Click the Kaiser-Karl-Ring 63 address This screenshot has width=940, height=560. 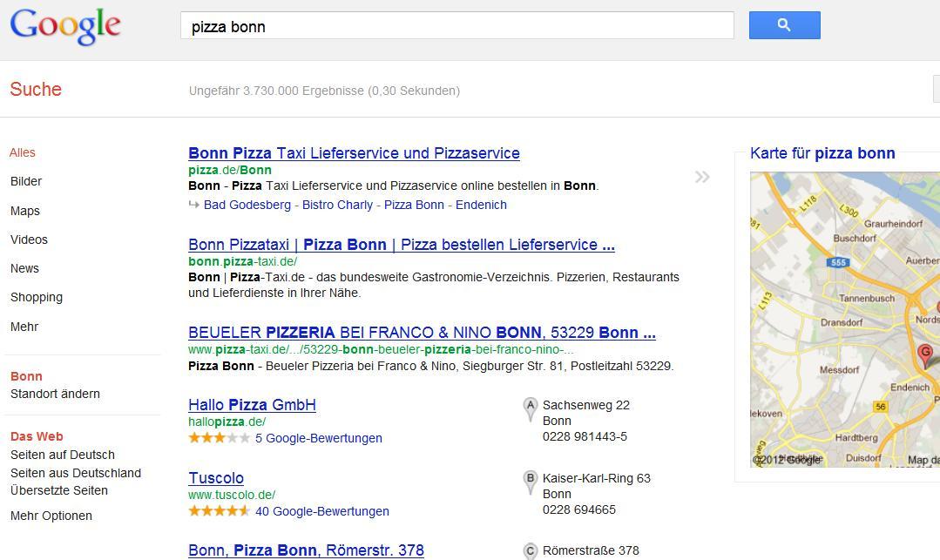597,478
